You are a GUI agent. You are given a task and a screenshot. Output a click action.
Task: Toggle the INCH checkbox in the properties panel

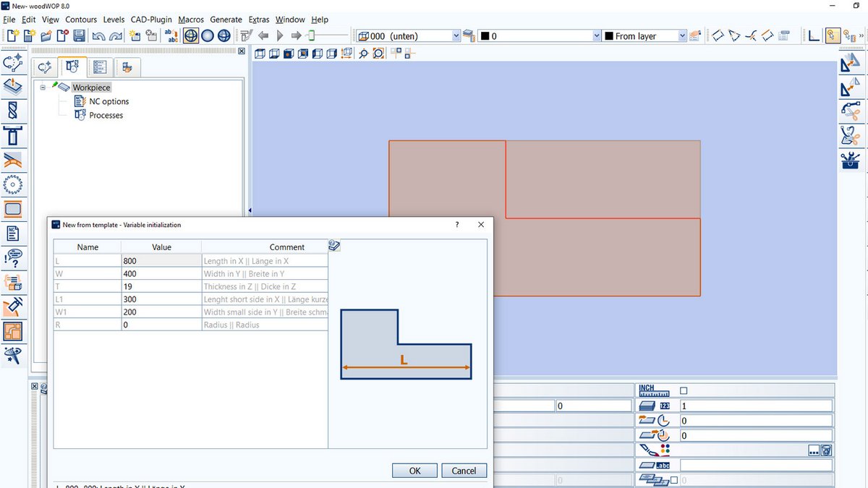[x=684, y=390]
